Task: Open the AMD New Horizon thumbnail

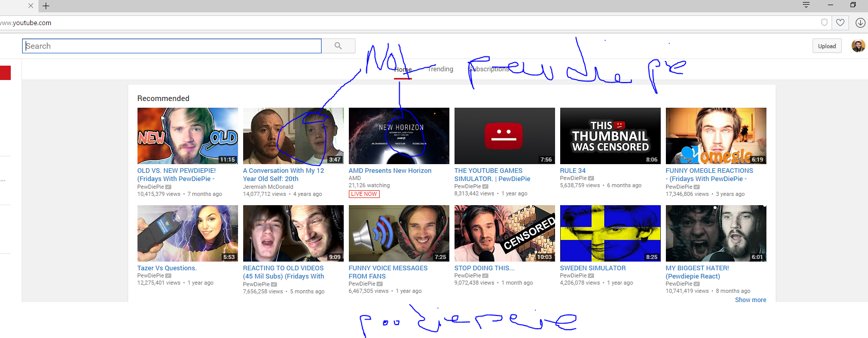Action: click(x=399, y=136)
